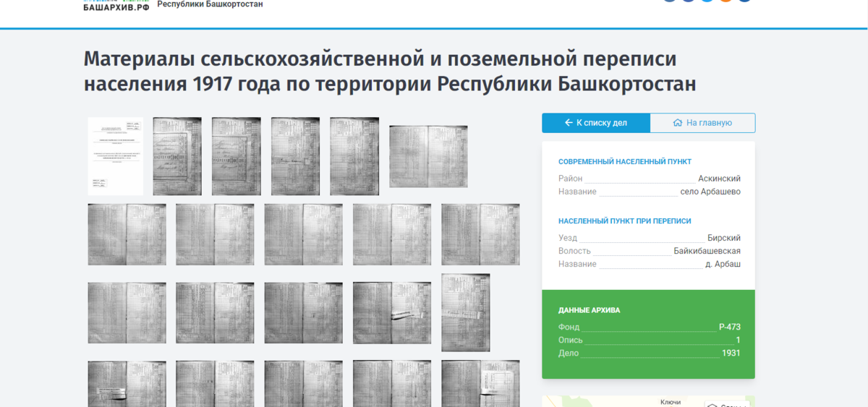Click the ДАННЫЕ АРХИВА heading
Viewport: 868px width, 407px height.
[589, 310]
